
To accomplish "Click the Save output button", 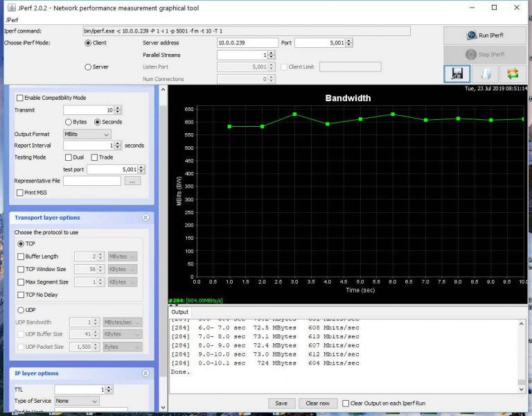I will [281, 404].
